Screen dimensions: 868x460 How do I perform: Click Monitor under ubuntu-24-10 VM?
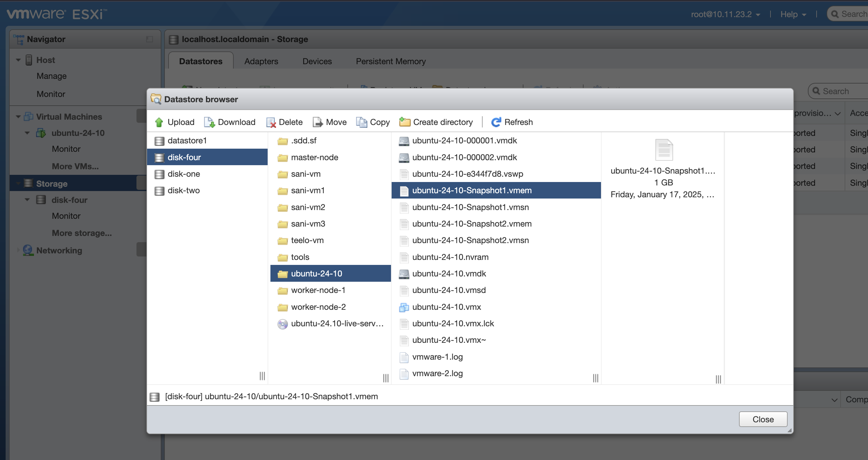pos(66,149)
